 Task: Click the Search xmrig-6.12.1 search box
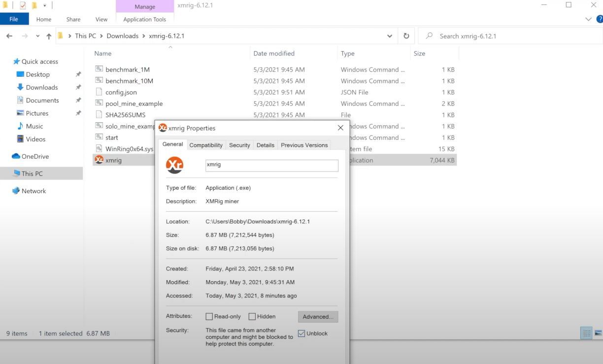(512, 36)
